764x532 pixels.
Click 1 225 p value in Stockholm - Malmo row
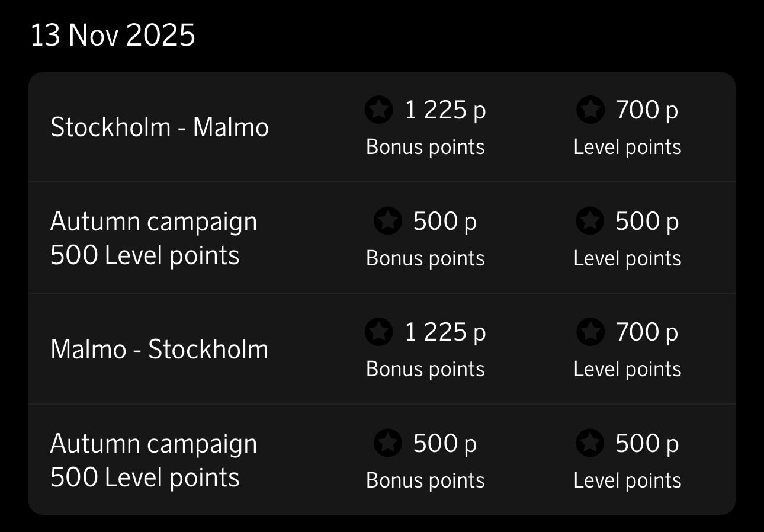coord(445,110)
